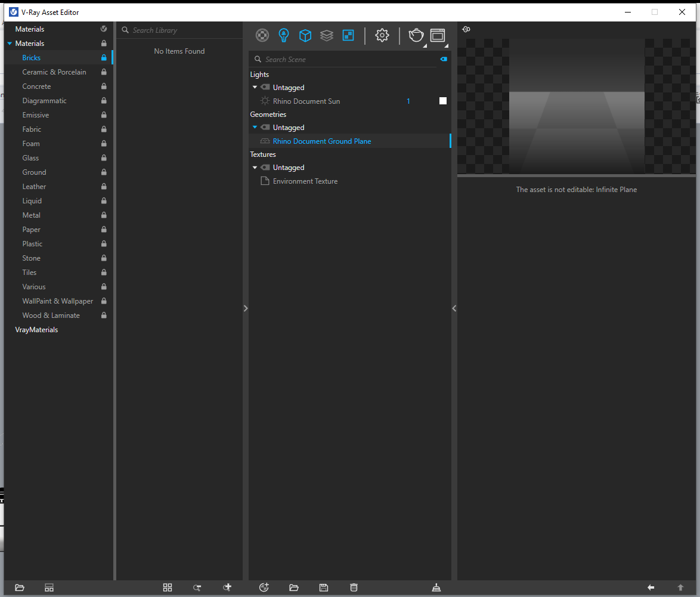The image size is (700, 597).
Task: Select the Textures checker icon
Action: 348,35
